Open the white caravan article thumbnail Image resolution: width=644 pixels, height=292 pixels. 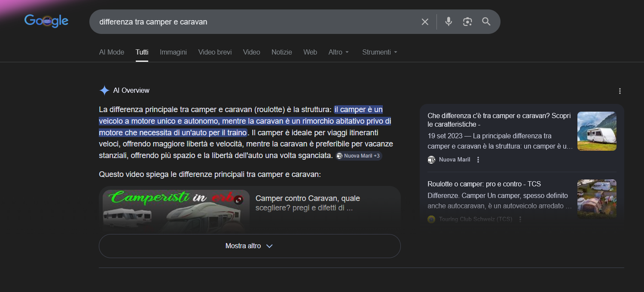596,131
